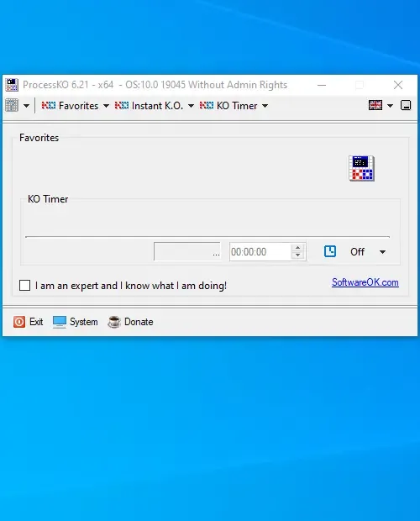Decrease timer with the down spinner arrow

point(298,255)
